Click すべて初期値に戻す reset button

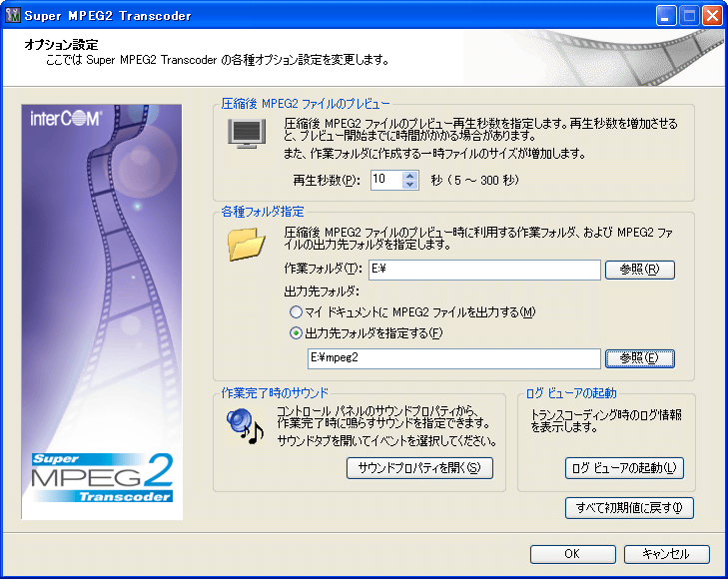tap(629, 508)
